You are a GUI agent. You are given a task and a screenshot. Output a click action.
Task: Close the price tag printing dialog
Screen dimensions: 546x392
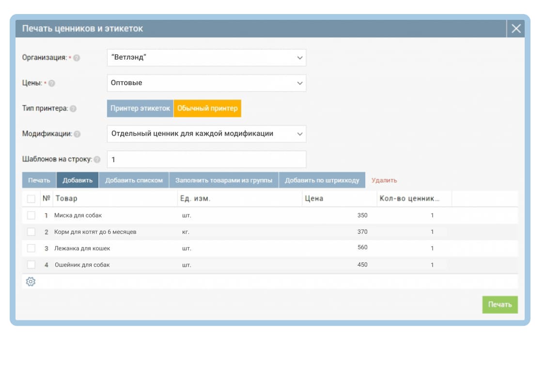click(x=515, y=29)
